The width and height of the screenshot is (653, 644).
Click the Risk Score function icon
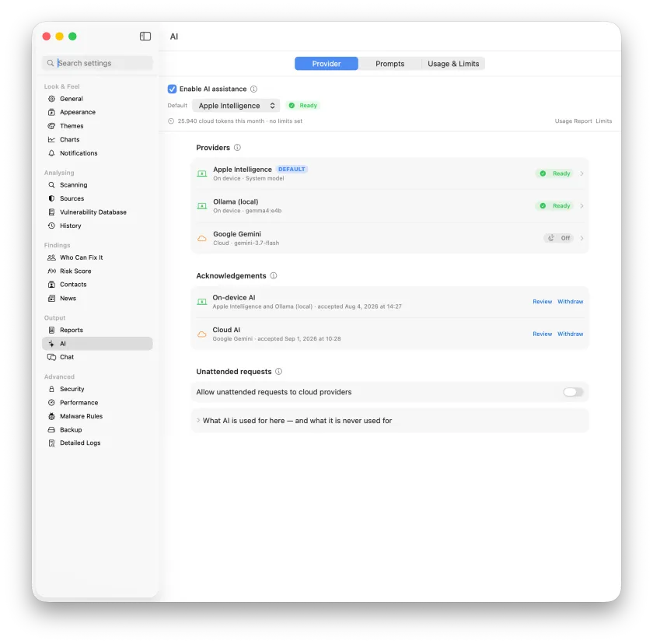[51, 271]
